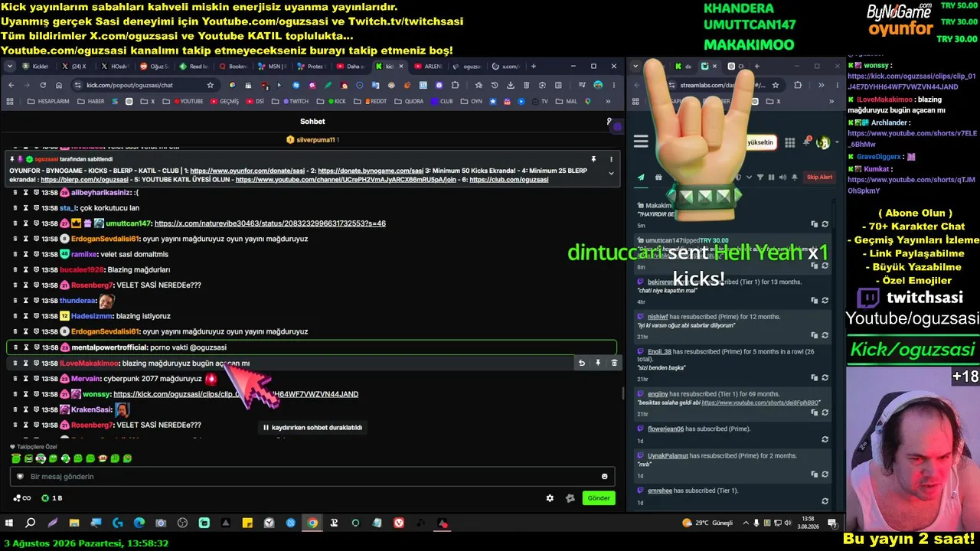Screen dimensions: 980x551
Task: Open the QUORA bookmarks folder
Action: click(409, 101)
